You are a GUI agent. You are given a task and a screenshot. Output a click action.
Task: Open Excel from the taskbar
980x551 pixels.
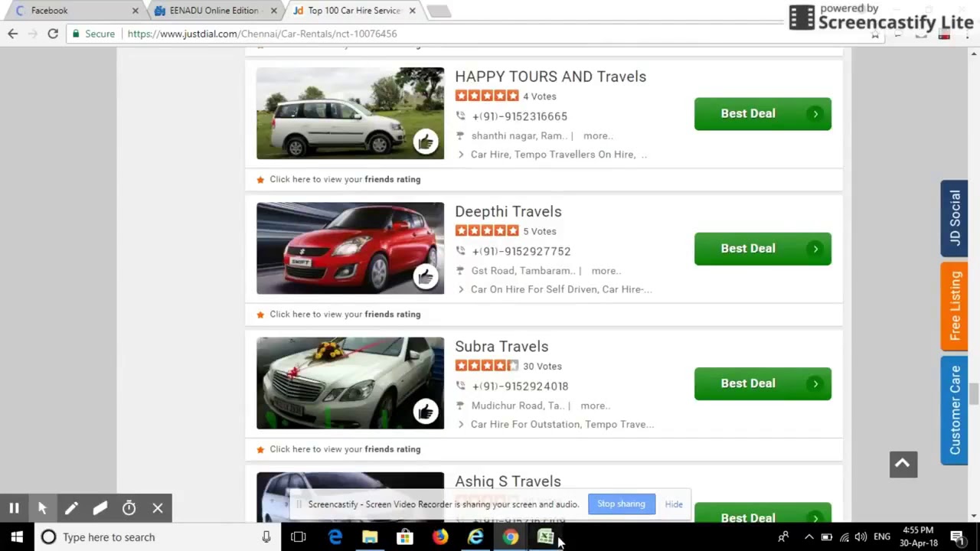coord(546,537)
